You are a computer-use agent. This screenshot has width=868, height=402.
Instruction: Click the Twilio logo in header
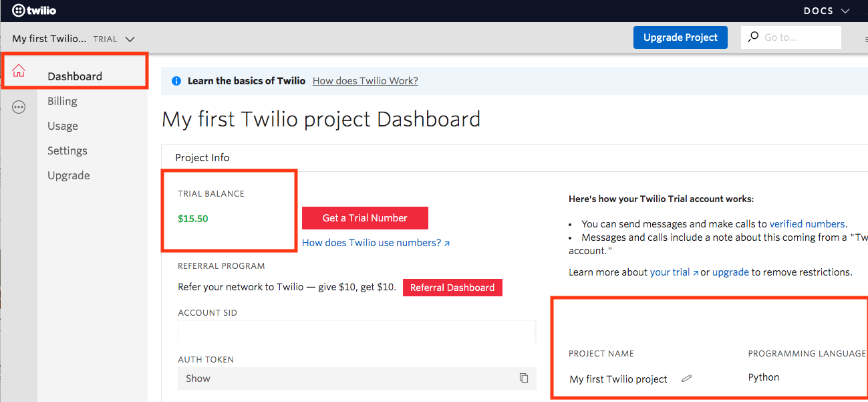[x=34, y=11]
